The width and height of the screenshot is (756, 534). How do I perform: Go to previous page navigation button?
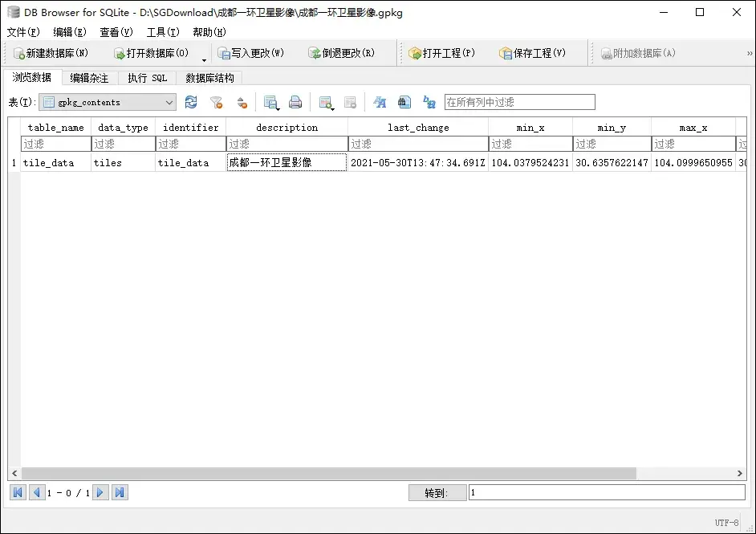click(37, 492)
